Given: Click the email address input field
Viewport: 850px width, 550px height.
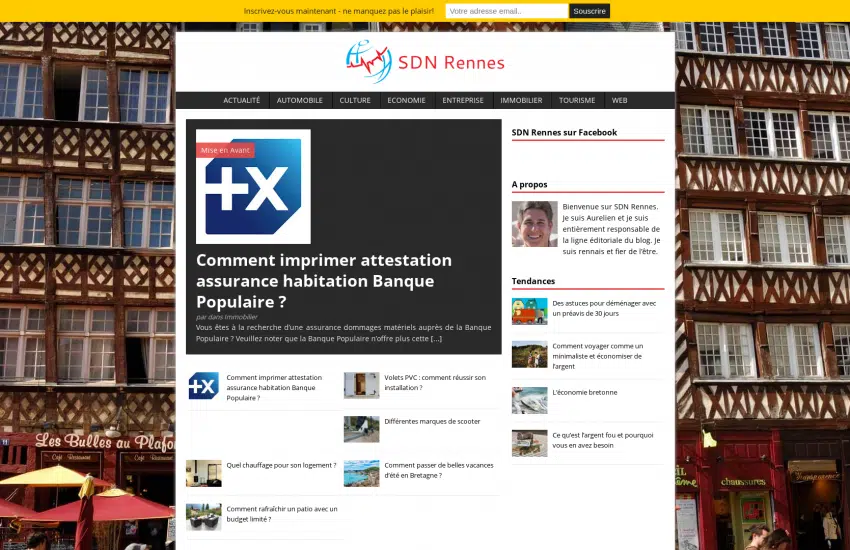Looking at the screenshot, I should [505, 11].
